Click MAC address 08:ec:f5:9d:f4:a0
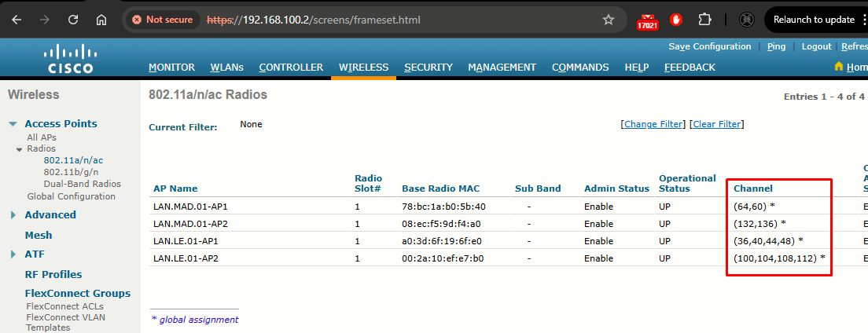The width and height of the screenshot is (868, 333). tap(443, 224)
